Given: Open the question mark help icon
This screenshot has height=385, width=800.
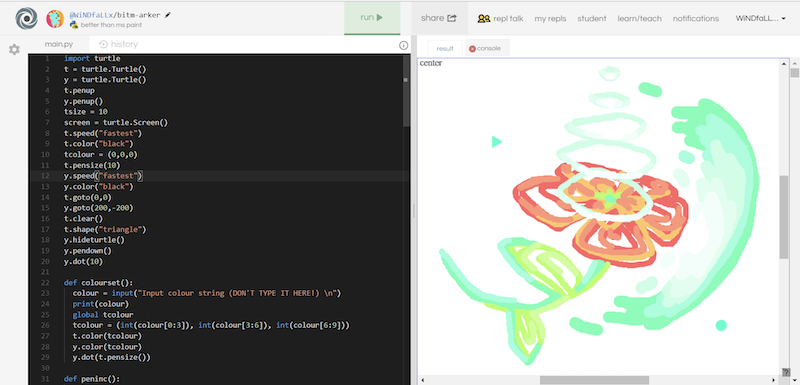Looking at the screenshot, I should 786,372.
